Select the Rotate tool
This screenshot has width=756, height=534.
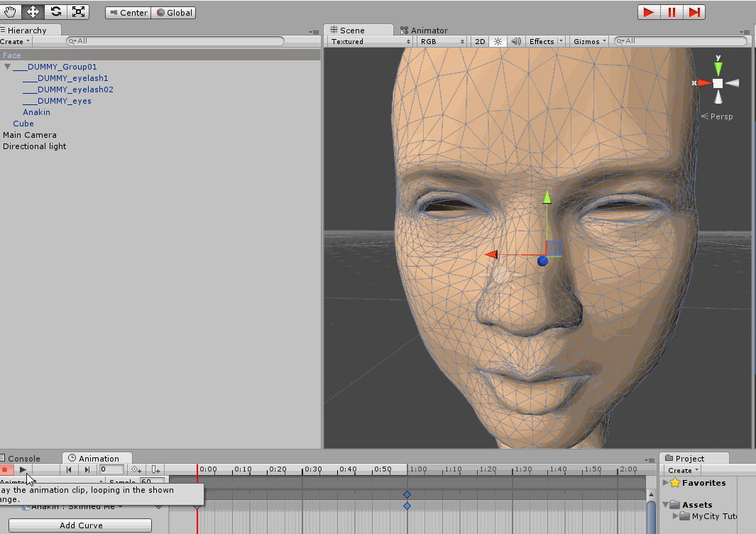pyautogui.click(x=55, y=12)
